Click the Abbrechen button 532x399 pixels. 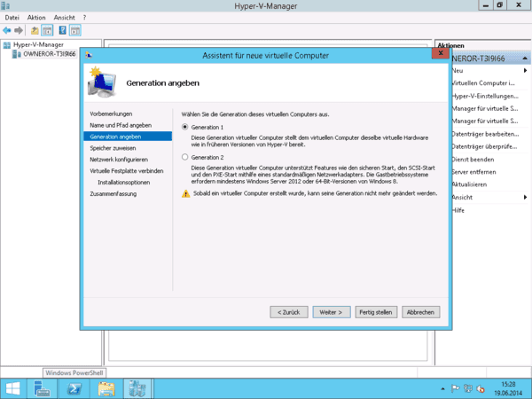(420, 312)
